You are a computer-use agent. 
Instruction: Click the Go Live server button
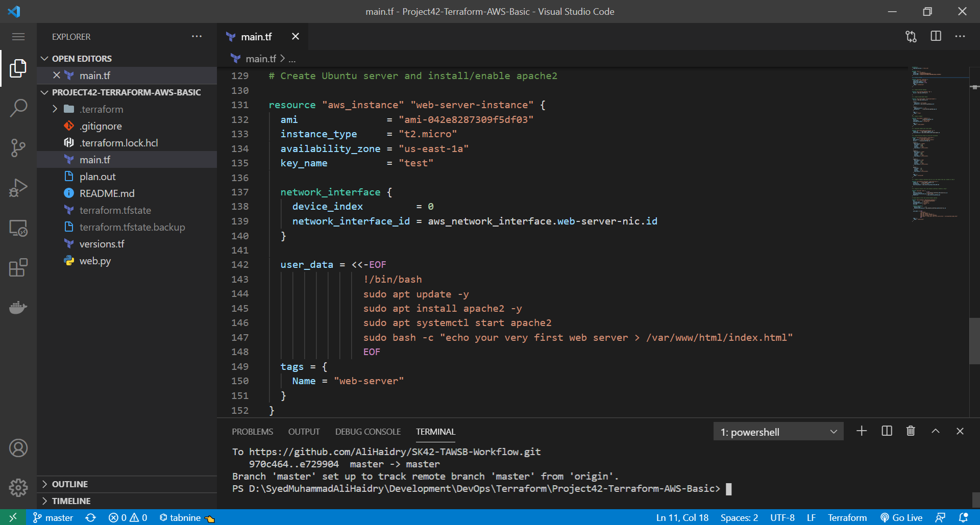[901, 517]
